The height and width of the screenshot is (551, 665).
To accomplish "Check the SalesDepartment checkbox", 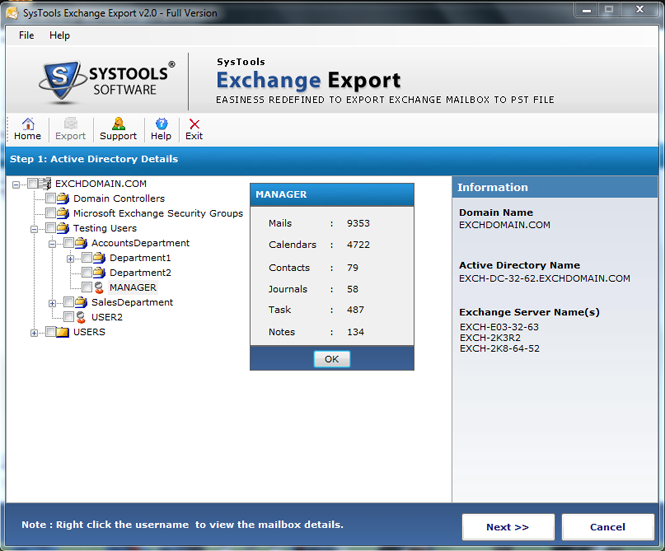I will pos(68,302).
